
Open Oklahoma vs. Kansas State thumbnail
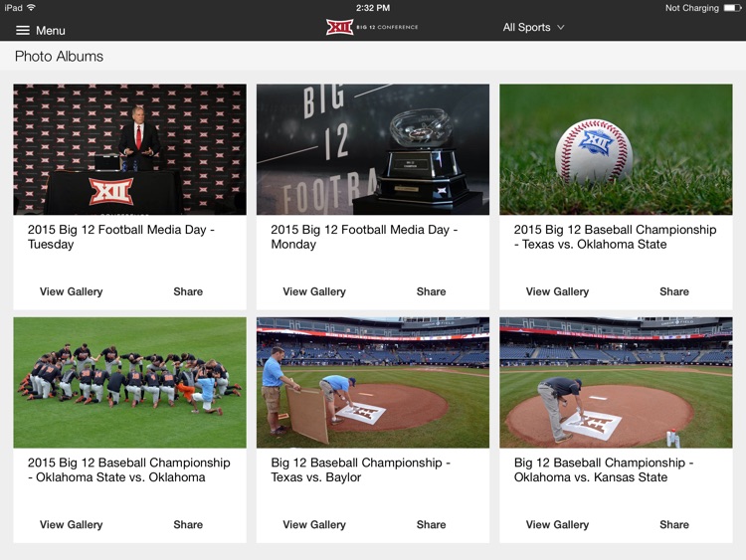616,383
